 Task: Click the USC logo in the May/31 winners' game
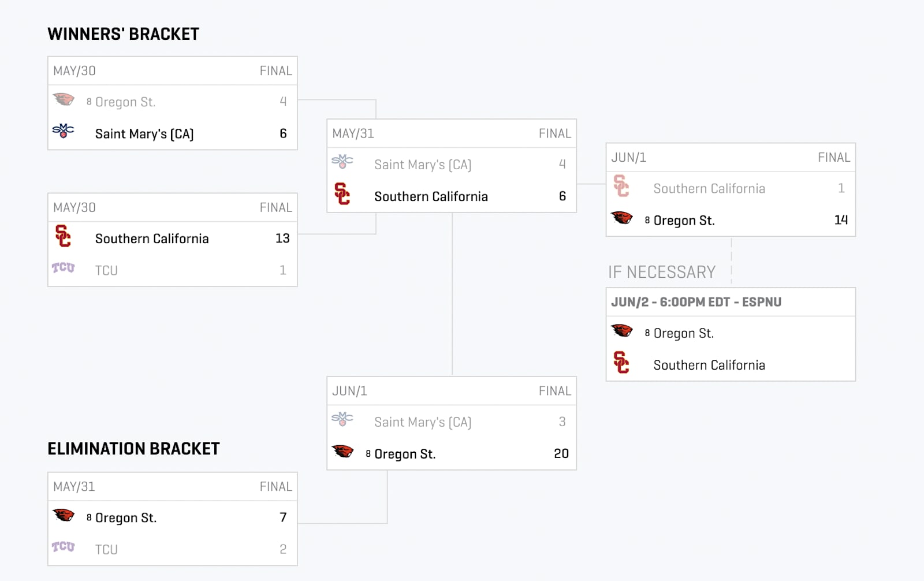click(x=342, y=194)
